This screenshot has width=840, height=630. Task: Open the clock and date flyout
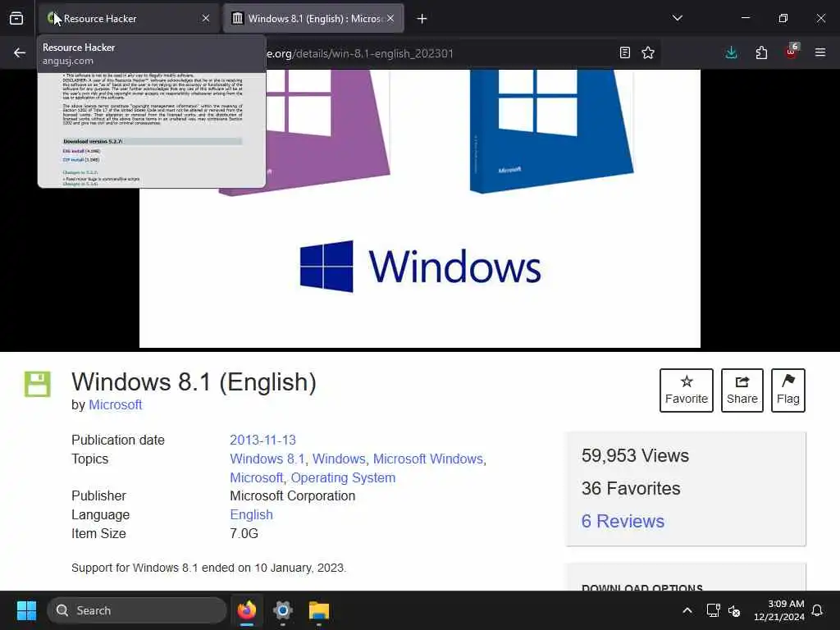[x=779, y=610]
